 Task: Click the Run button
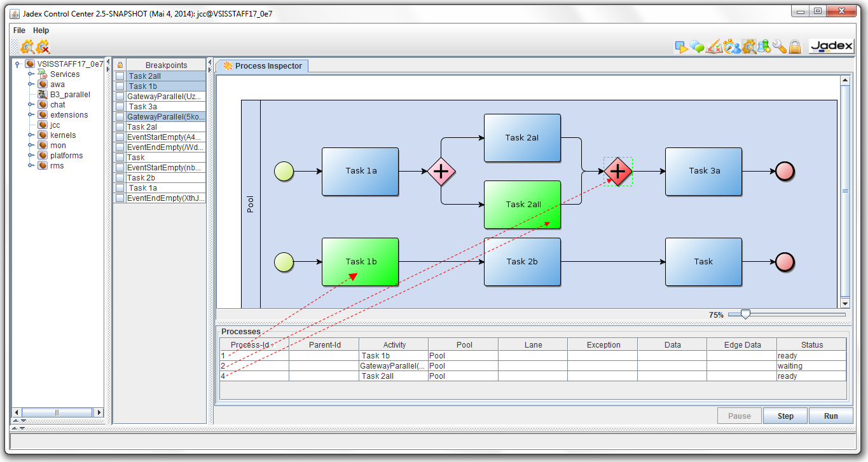pos(830,416)
